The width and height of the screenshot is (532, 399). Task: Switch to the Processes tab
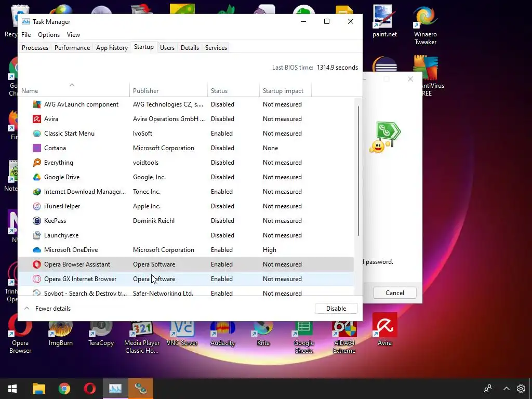click(x=35, y=47)
